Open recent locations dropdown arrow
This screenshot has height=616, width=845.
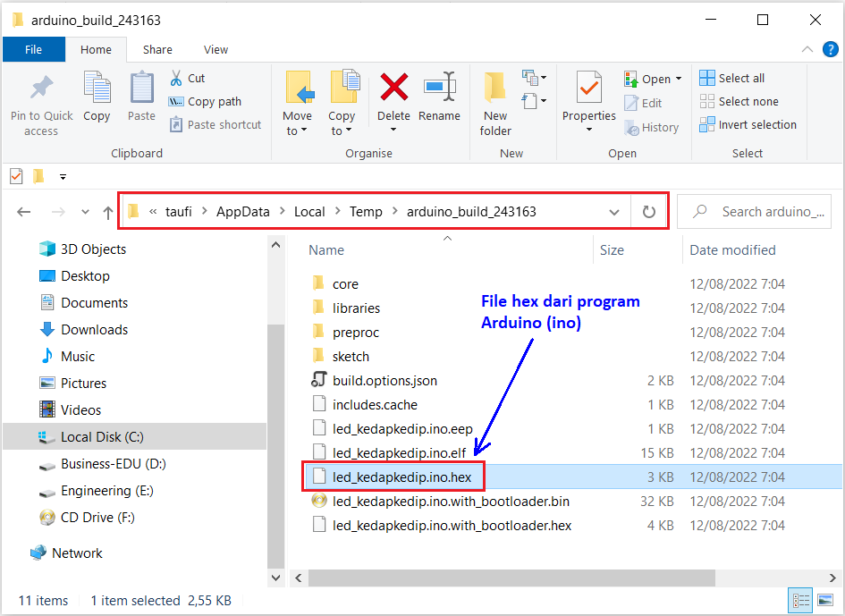click(85, 212)
